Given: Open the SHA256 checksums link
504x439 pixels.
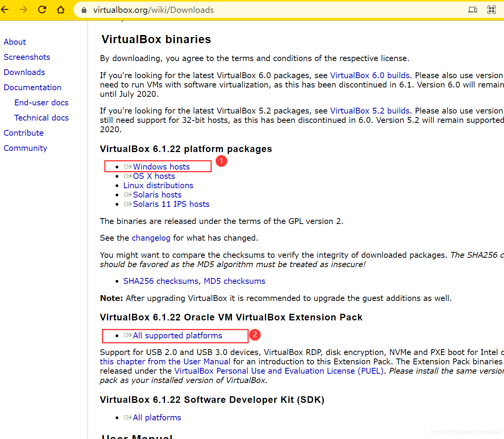Looking at the screenshot, I should 161,281.
